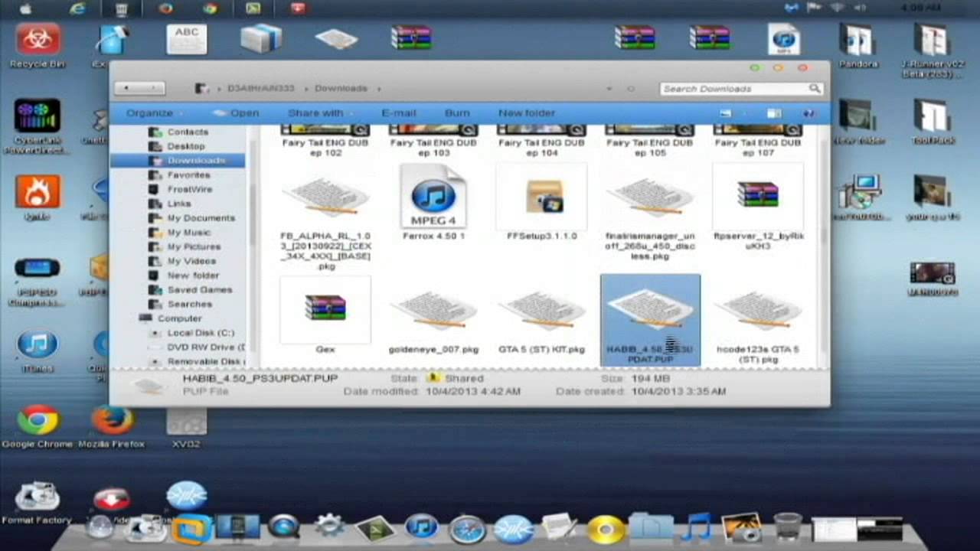980x551 pixels.
Task: Open the Explorer help icon
Action: click(808, 113)
